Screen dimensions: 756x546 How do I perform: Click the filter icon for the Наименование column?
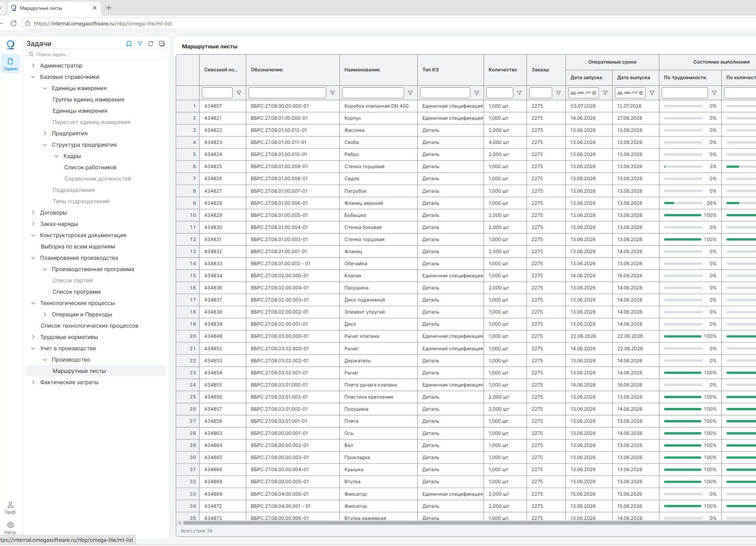click(x=410, y=93)
